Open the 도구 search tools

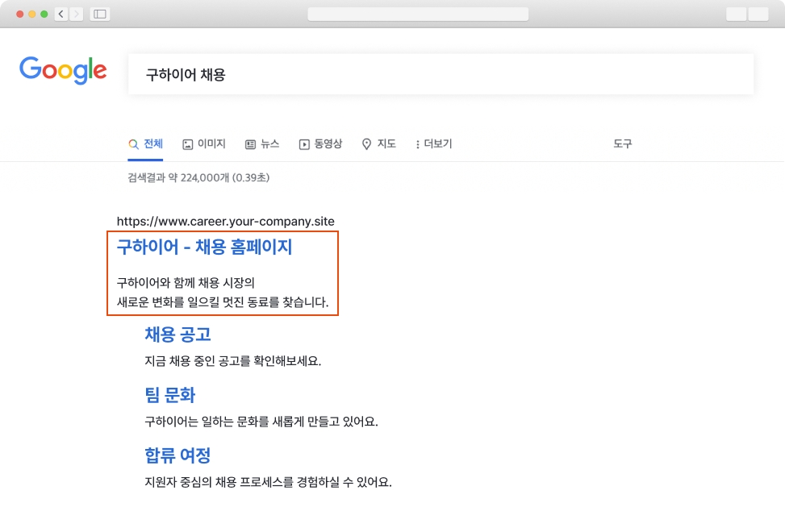tap(622, 144)
